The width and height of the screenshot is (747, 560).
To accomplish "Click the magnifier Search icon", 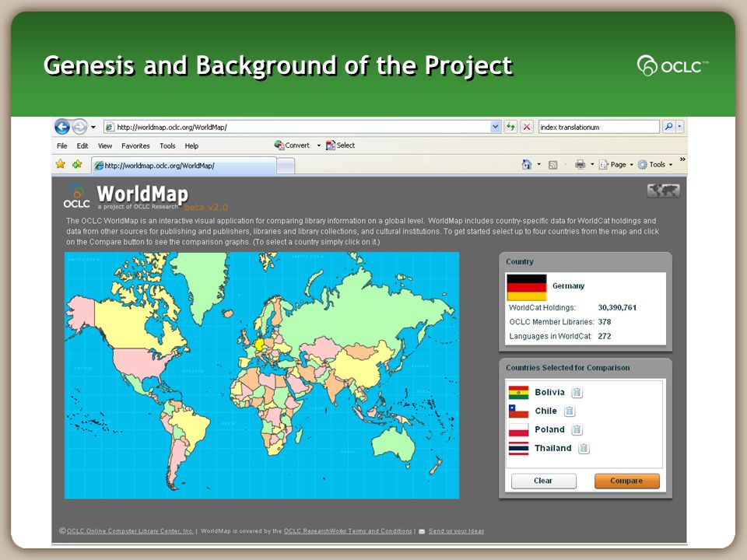I will (668, 127).
